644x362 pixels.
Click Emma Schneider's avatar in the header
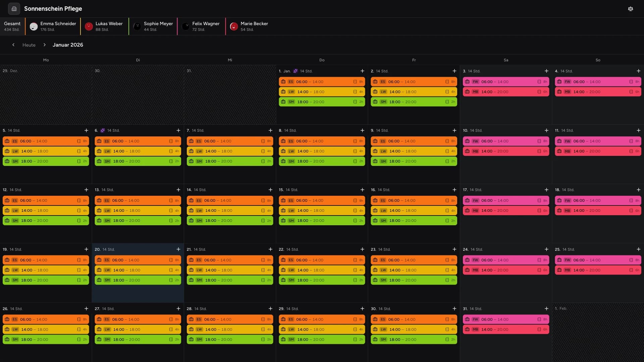click(x=33, y=26)
